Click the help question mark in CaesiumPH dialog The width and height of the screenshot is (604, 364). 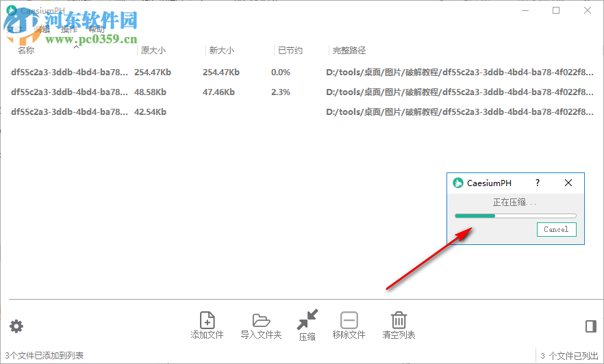point(538,183)
